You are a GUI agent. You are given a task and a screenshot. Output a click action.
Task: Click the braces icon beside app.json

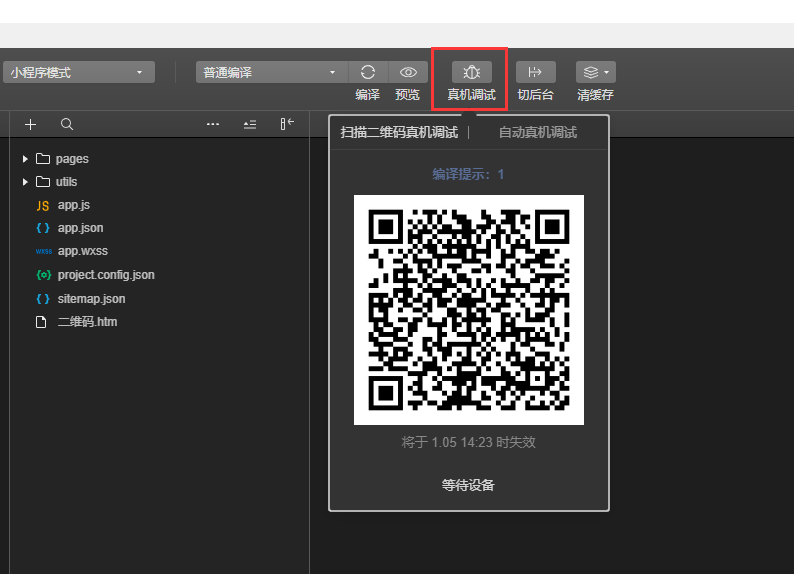coord(43,228)
